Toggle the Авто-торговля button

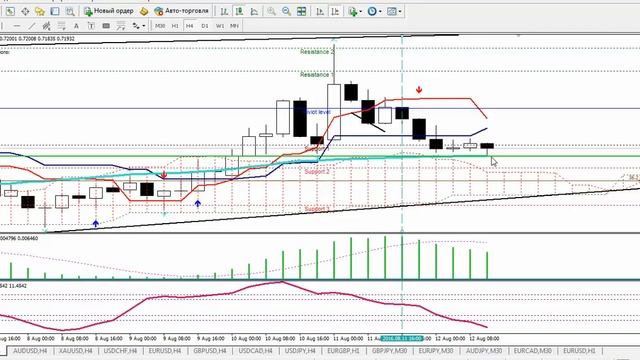click(x=182, y=11)
